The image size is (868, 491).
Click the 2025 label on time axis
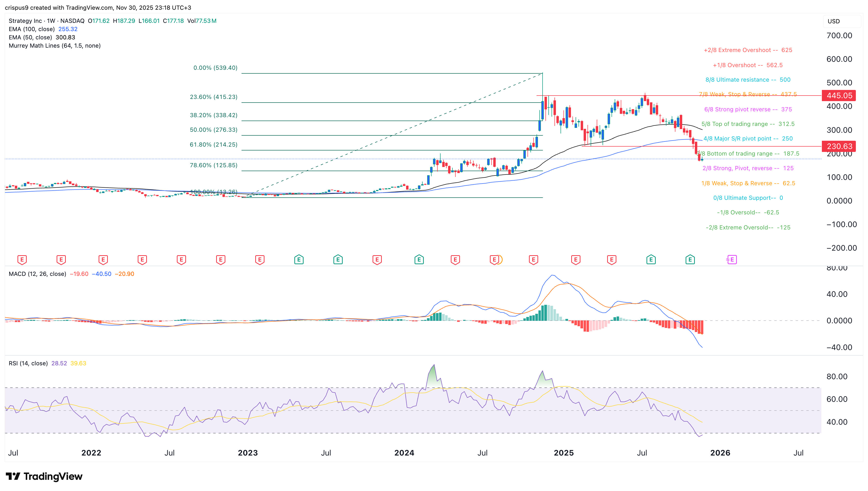564,453
